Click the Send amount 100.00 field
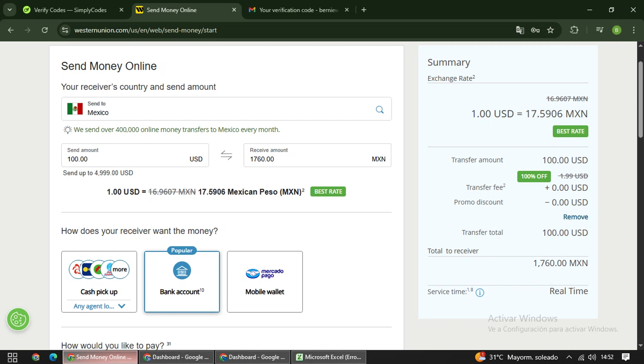 tap(135, 155)
